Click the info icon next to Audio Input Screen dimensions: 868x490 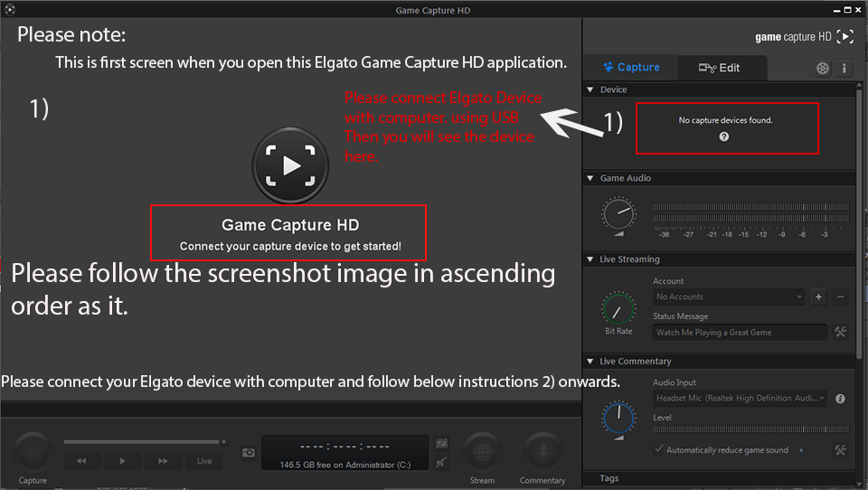tap(840, 399)
